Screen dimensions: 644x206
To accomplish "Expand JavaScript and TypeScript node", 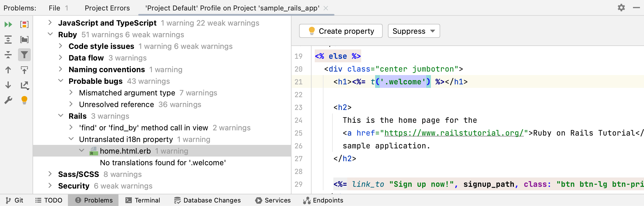I will coord(50,23).
